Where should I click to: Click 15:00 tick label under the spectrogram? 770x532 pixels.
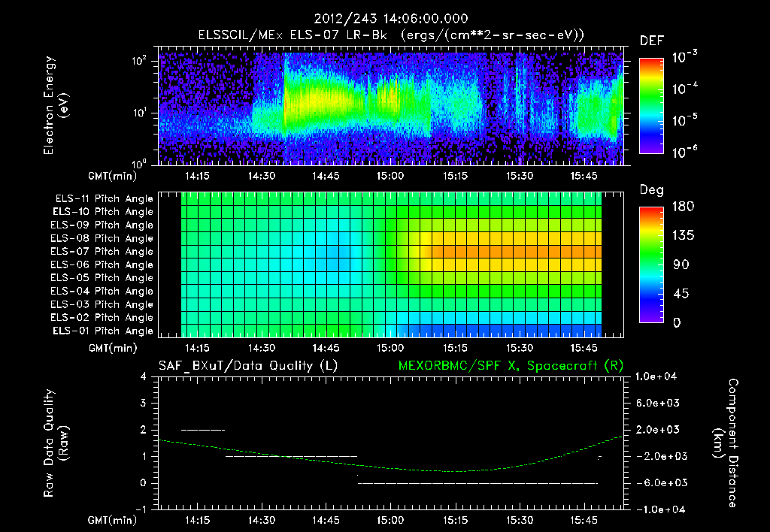click(390, 176)
